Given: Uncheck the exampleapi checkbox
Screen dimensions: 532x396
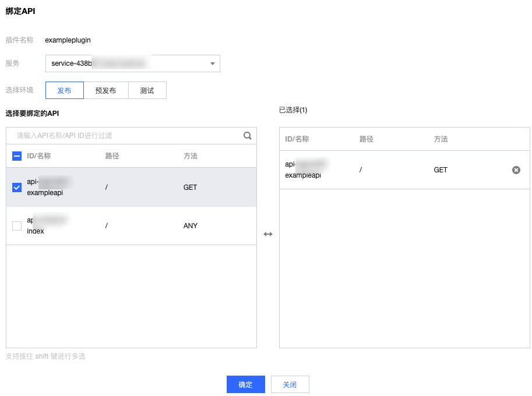Looking at the screenshot, I should pos(17,188).
